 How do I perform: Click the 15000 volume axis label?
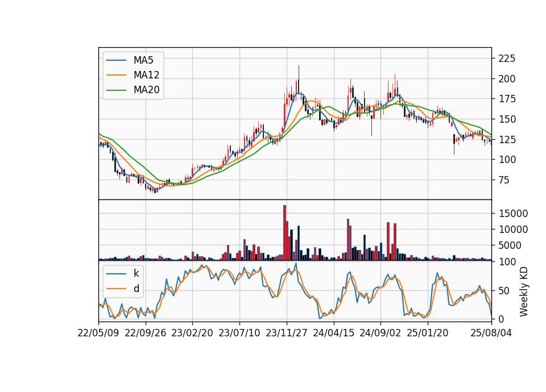(513, 214)
